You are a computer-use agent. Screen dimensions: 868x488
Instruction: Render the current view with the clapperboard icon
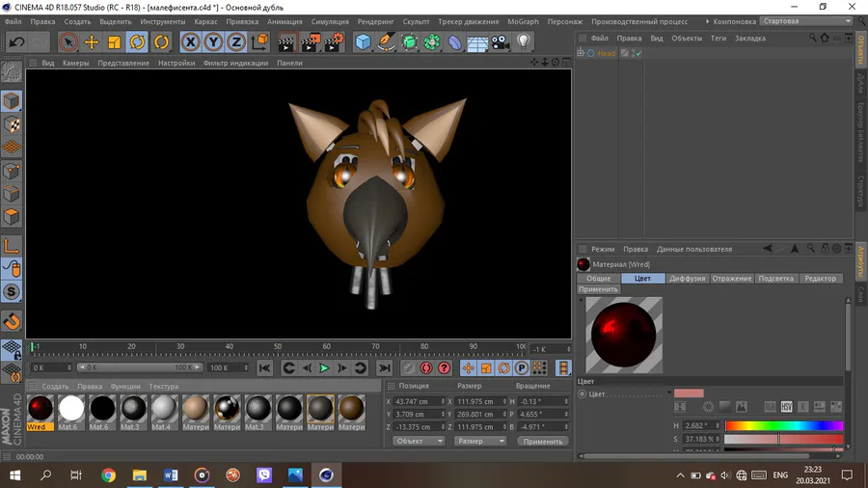286,41
